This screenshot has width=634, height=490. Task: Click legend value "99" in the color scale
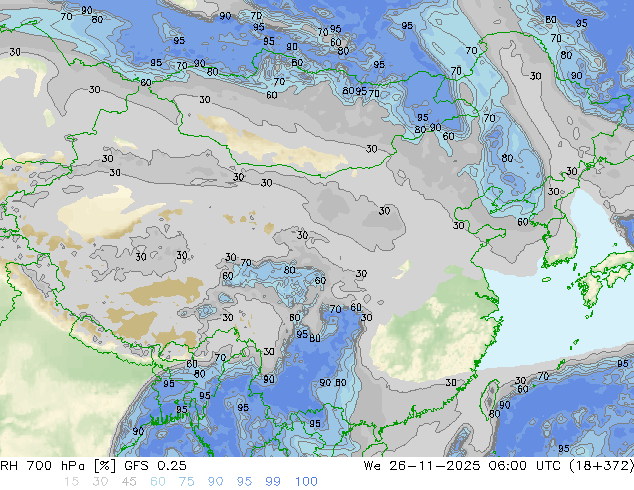pyautogui.click(x=273, y=482)
